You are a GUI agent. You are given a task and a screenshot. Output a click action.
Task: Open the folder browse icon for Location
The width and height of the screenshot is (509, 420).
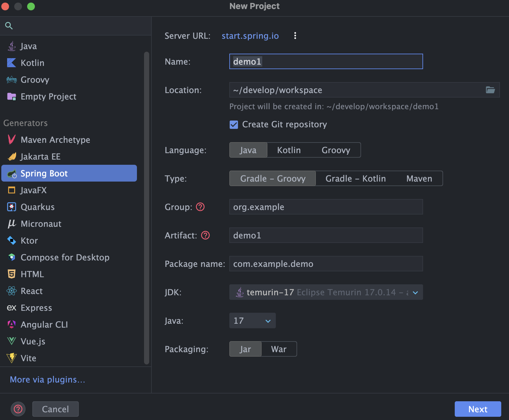click(490, 90)
